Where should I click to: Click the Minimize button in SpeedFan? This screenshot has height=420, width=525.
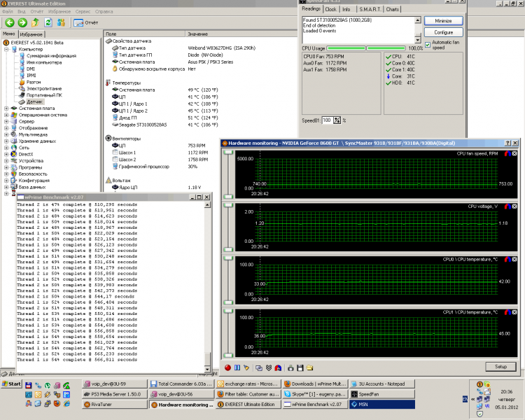443,21
